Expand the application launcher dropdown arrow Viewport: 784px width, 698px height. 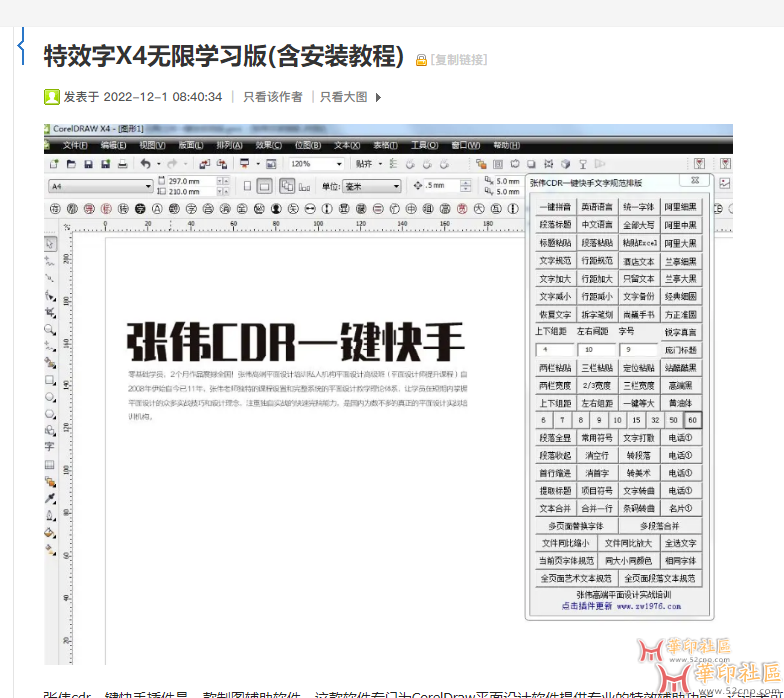point(258,164)
